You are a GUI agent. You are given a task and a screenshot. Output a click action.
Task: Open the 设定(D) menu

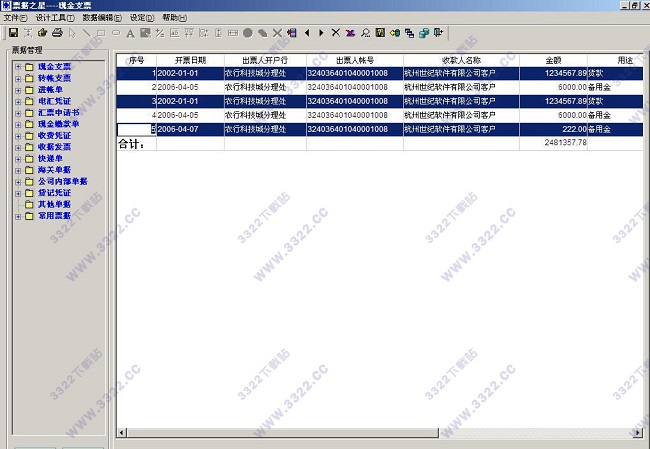[x=142, y=18]
